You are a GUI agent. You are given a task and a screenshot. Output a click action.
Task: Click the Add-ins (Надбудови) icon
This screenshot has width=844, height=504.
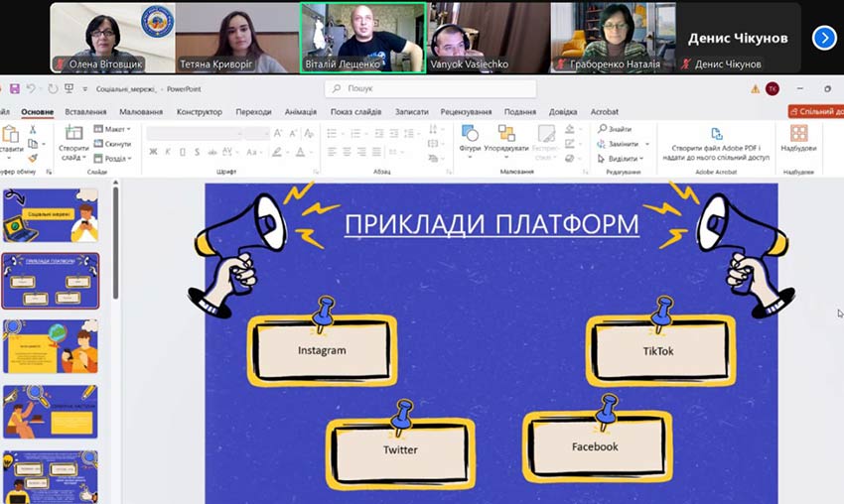798,134
